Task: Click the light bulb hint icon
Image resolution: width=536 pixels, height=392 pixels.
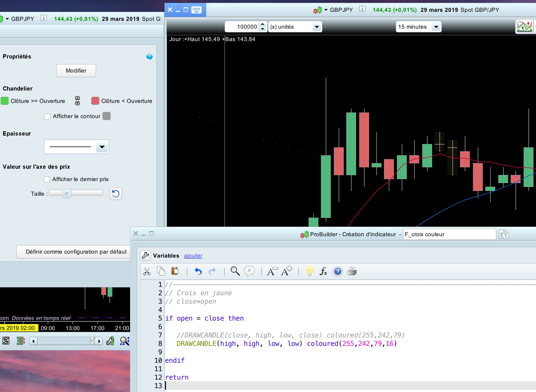Action: [x=309, y=271]
